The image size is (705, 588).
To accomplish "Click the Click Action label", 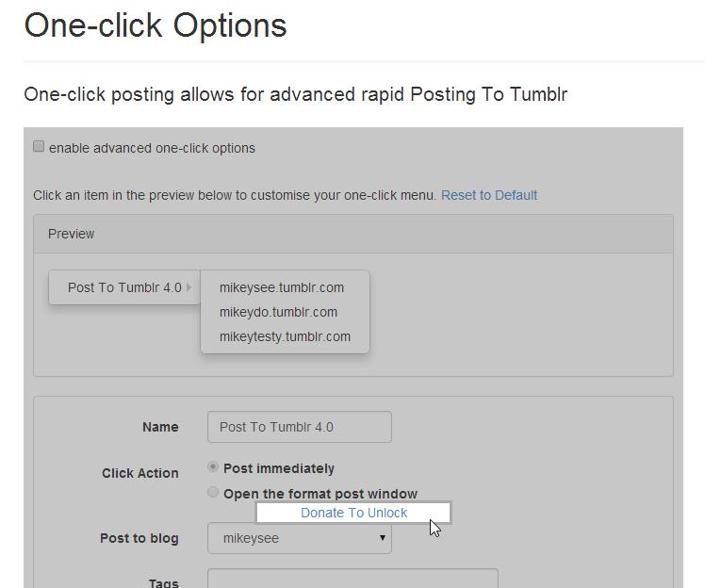I will tap(139, 473).
